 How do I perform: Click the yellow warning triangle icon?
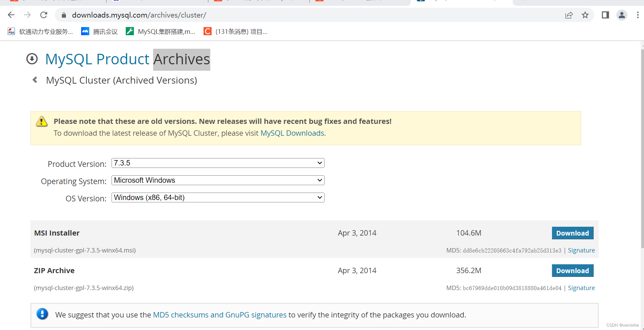pyautogui.click(x=42, y=121)
